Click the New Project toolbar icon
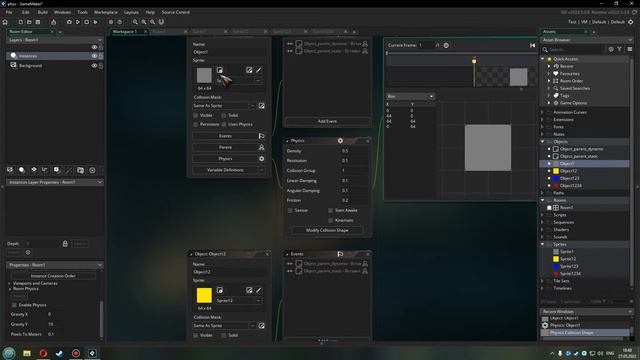This screenshot has height=360, width=640. (20, 22)
